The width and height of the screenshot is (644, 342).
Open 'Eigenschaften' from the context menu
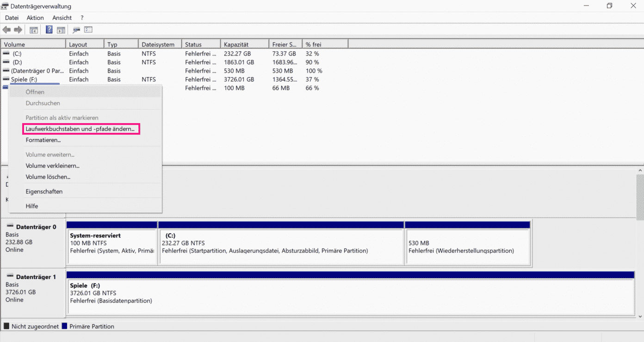(44, 192)
